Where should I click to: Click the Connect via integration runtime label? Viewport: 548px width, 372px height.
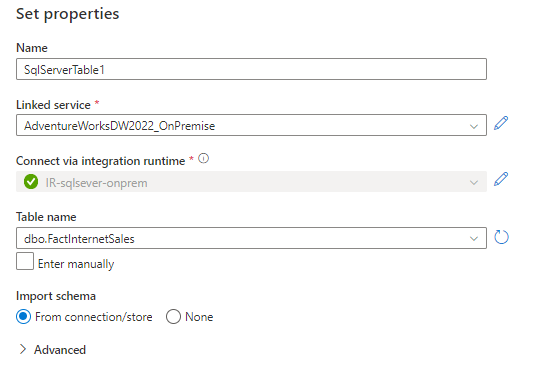(x=101, y=161)
